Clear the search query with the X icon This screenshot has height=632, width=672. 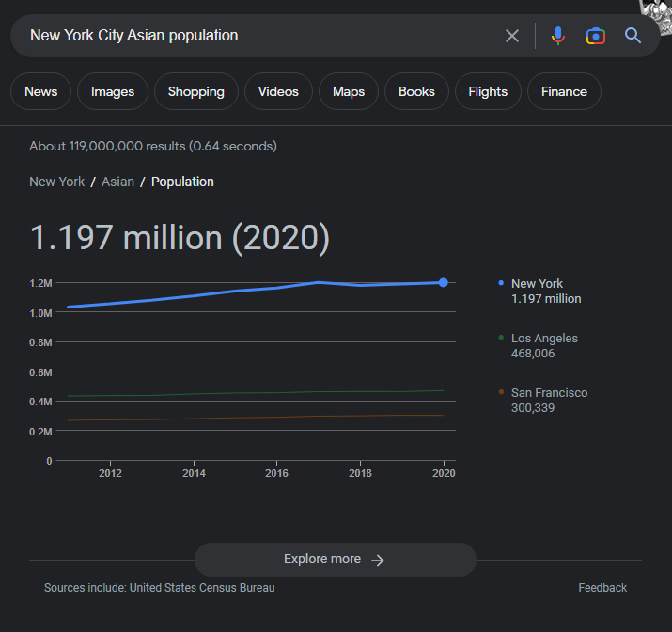[512, 36]
